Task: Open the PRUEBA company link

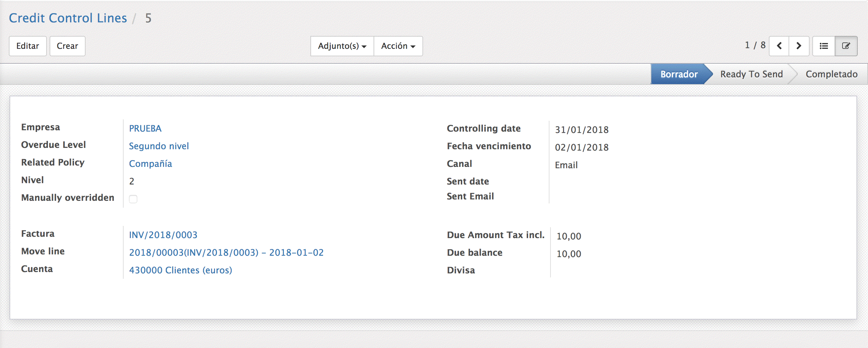Action: click(x=145, y=129)
